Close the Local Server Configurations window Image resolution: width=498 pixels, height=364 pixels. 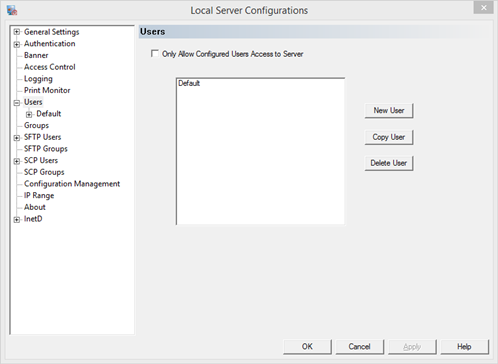pyautogui.click(x=483, y=8)
